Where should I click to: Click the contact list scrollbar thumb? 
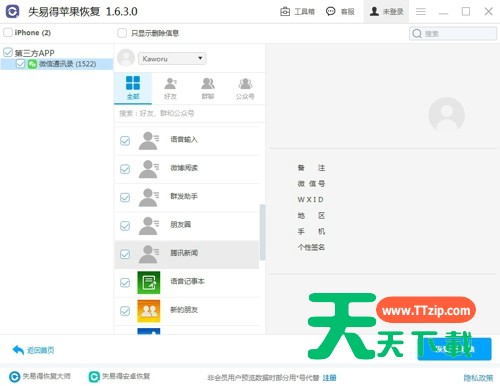[262, 232]
